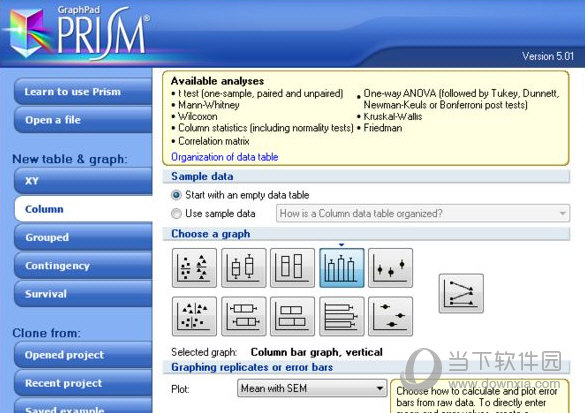The image size is (585, 413).
Task: Switch to the Contingency table type
Action: [x=83, y=266]
